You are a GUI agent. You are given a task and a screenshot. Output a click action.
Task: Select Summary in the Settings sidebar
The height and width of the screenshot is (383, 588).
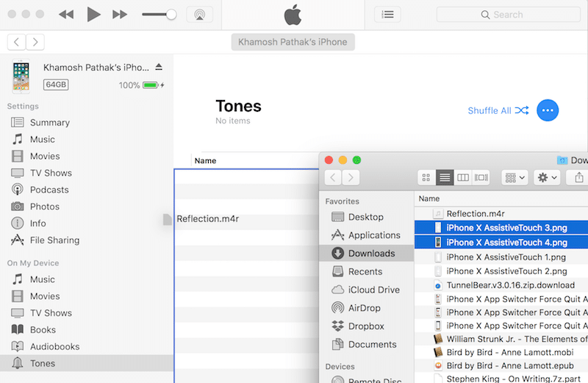[x=49, y=123]
